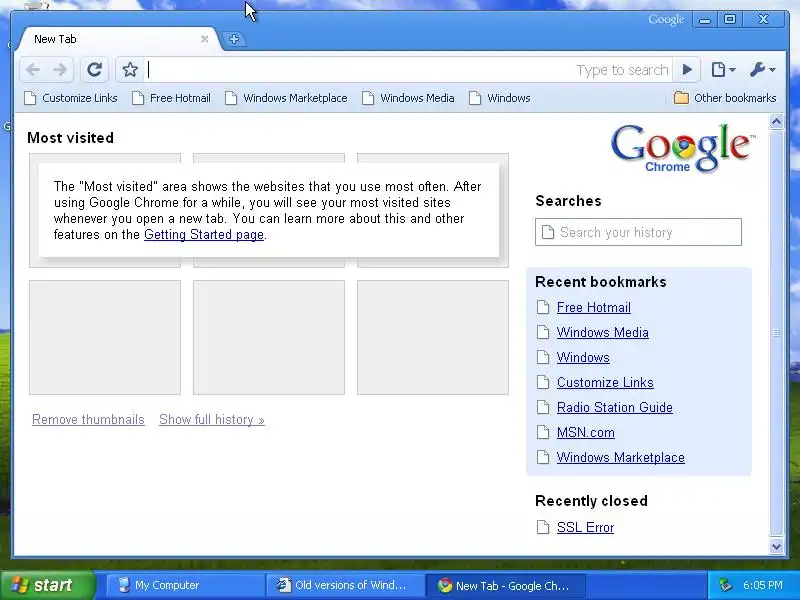This screenshot has width=800, height=600.
Task: Click New Tab - Google Chrome taskbar button
Action: pos(505,585)
